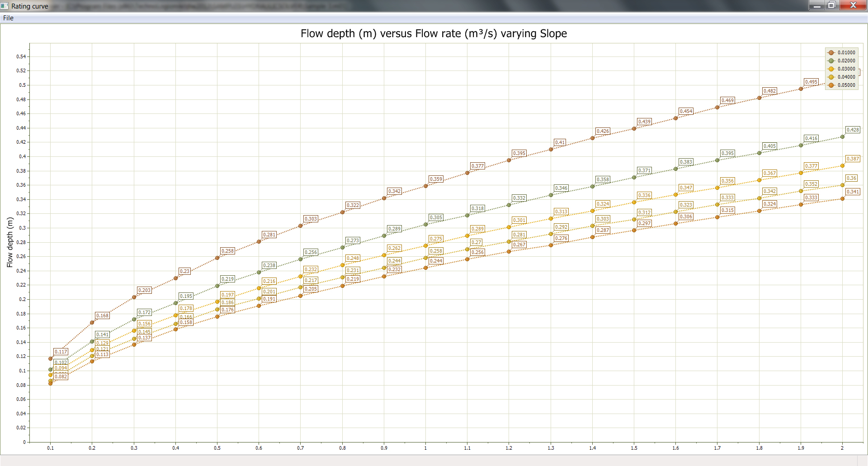Close the Rating curve window
Image resolution: width=868 pixels, height=466 pixels.
(853, 5)
